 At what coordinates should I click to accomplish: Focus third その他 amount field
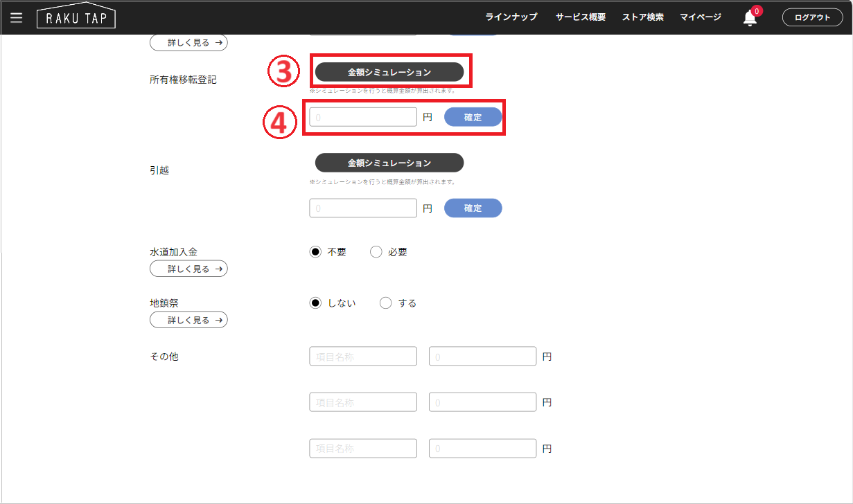[483, 449]
